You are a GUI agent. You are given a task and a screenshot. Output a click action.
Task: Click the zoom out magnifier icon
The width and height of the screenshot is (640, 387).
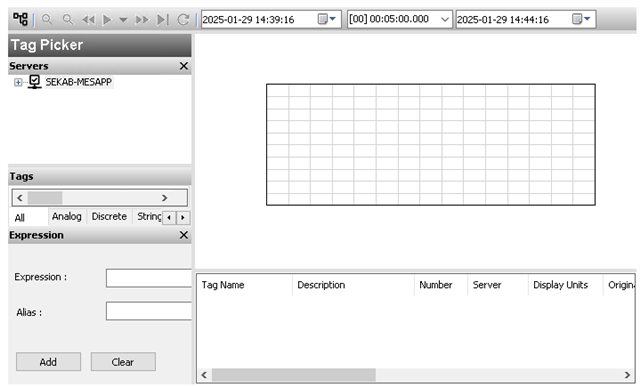click(67, 19)
